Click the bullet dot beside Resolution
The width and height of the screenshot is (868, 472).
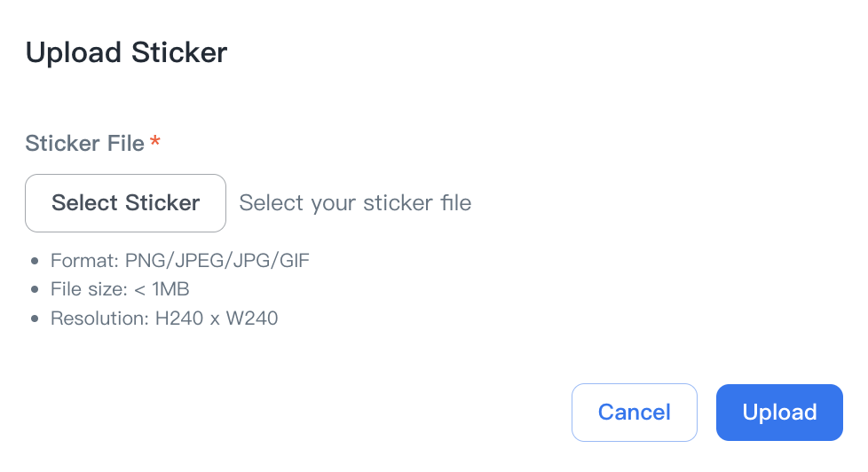(35, 319)
